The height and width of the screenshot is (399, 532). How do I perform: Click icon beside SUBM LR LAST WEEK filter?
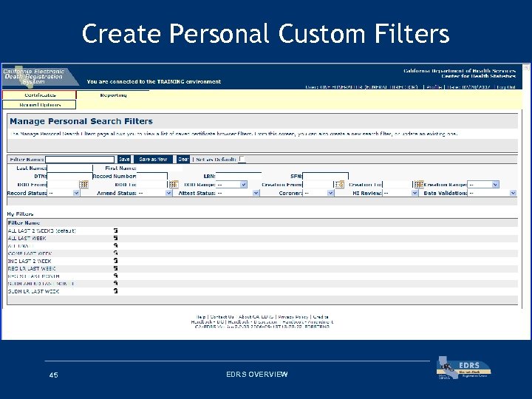coord(115,291)
